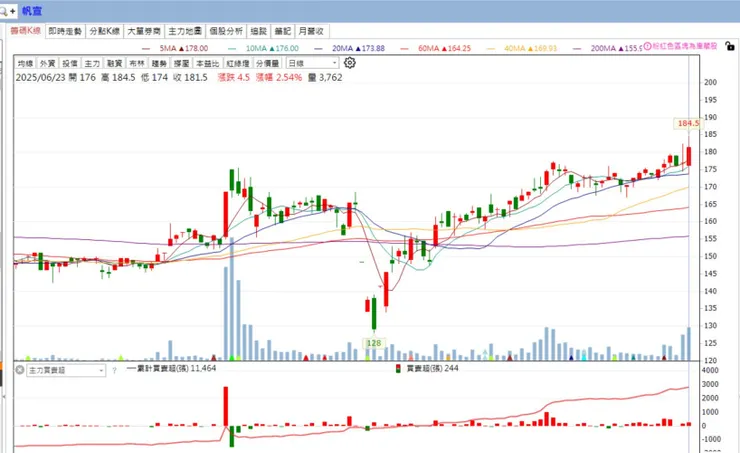The image size is (740, 453).
Task: Toggle the unlock padlock icon
Action: coord(730,46)
